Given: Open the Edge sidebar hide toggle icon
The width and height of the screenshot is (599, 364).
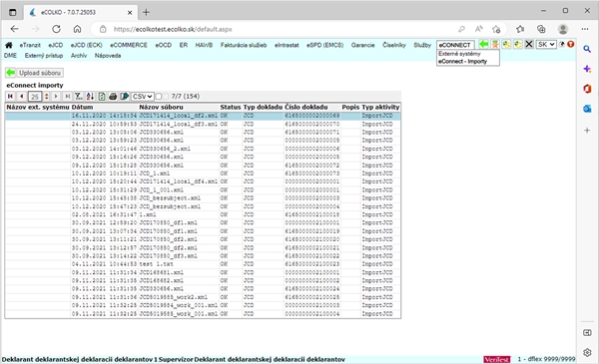Looking at the screenshot, I should pos(587,333).
